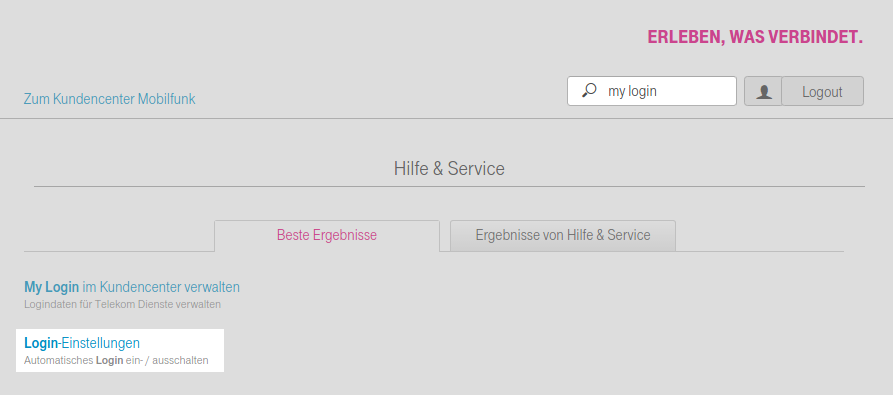Click the Hilfe & Service page heading
Screen dimensions: 893x395
click(x=449, y=168)
